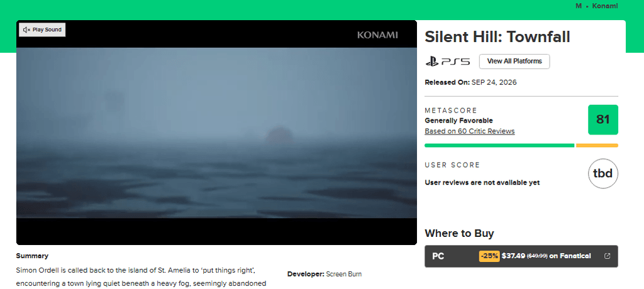The width and height of the screenshot is (644, 289).
Task: Click the Summary heading
Action: pos(32,256)
